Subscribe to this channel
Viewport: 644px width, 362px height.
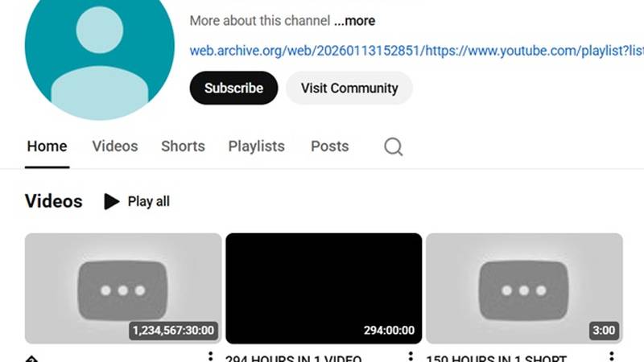coord(233,88)
